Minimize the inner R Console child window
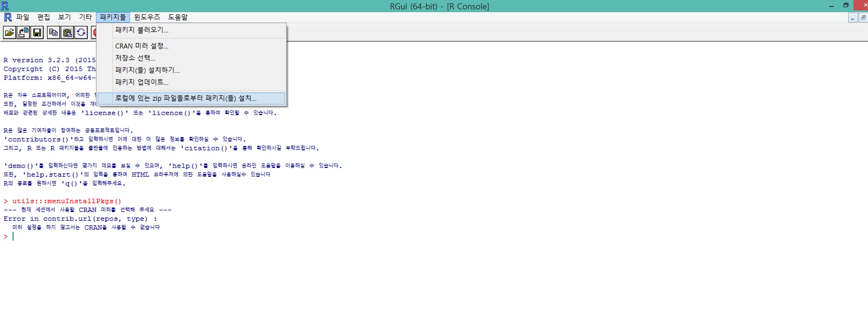This screenshot has height=310, width=868. click(x=853, y=18)
